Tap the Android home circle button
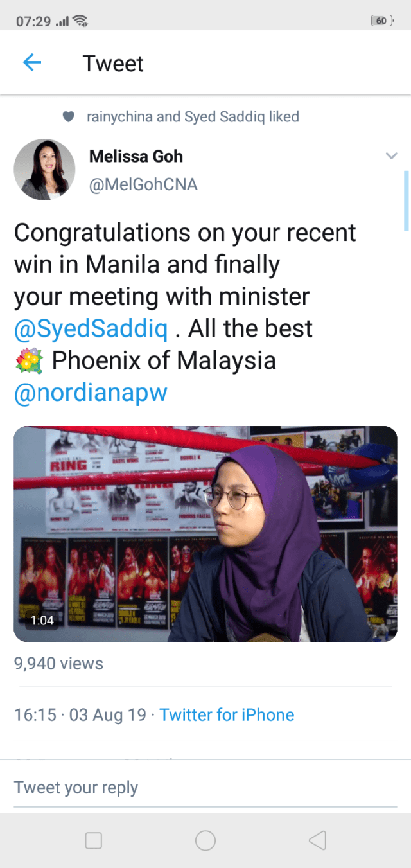The image size is (411, 868). click(x=205, y=840)
